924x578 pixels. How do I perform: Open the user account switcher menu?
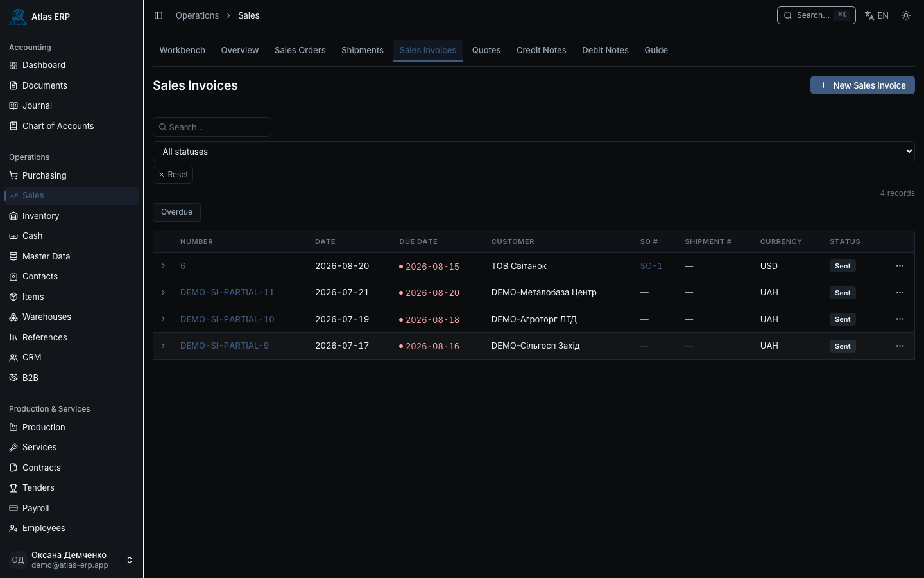pos(71,560)
